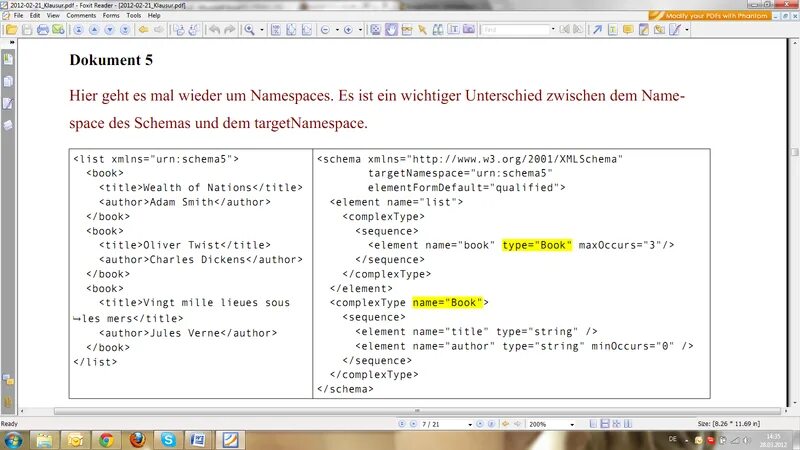Open the Forms menu
The height and width of the screenshot is (450, 800).
click(111, 16)
